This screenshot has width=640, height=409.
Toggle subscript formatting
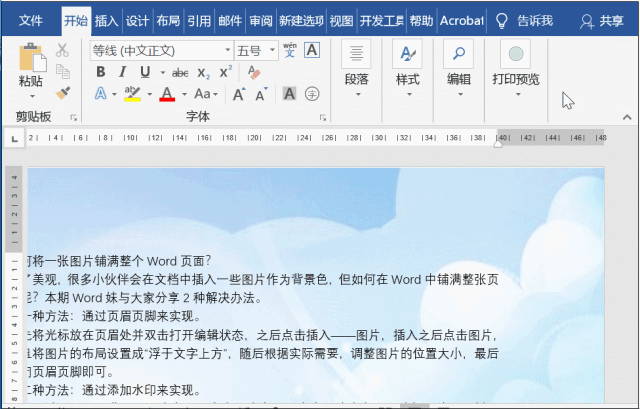pyautogui.click(x=203, y=73)
